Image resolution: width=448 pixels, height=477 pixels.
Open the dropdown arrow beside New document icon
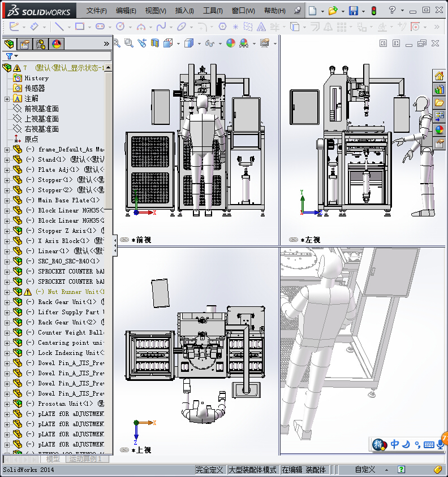coord(322,11)
